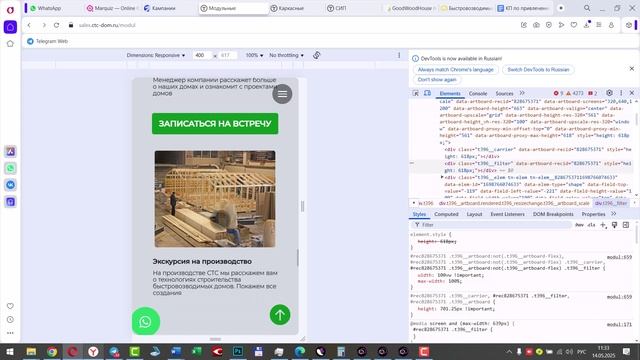Click the 'Always match Chrome's language' button
Image resolution: width=640 pixels, height=360 pixels.
coord(456,69)
